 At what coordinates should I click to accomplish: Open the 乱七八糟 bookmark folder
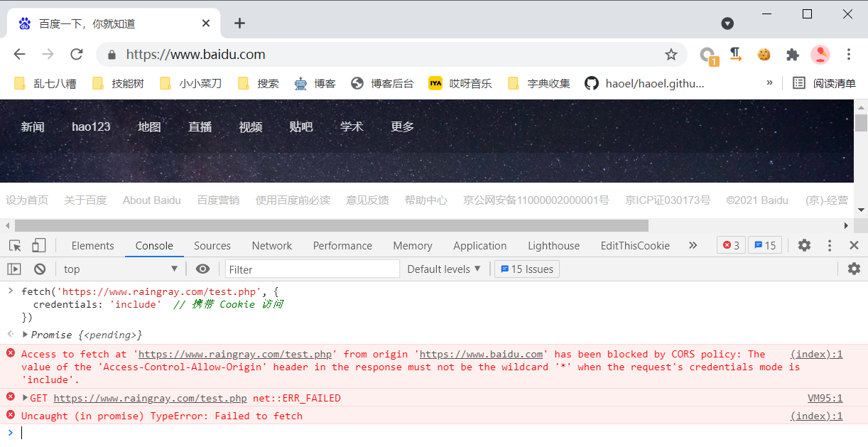point(45,83)
